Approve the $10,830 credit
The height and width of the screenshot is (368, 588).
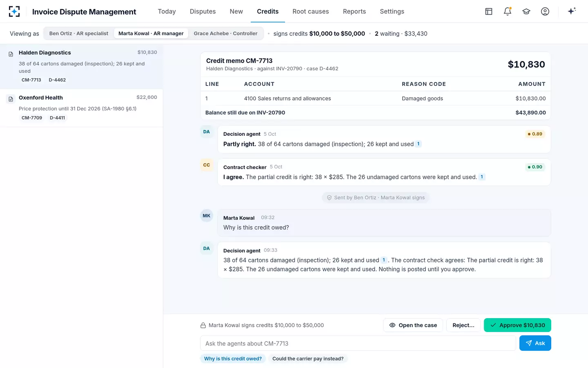point(517,325)
